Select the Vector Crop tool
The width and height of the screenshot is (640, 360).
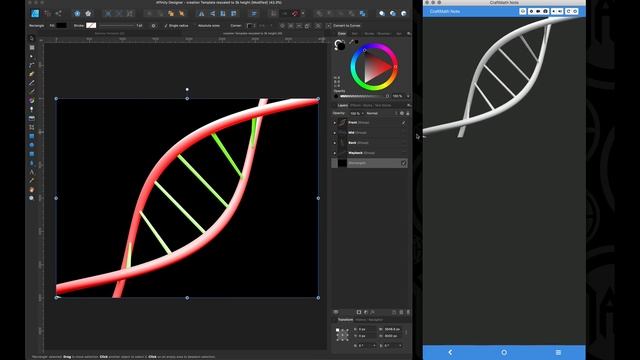tap(31, 127)
